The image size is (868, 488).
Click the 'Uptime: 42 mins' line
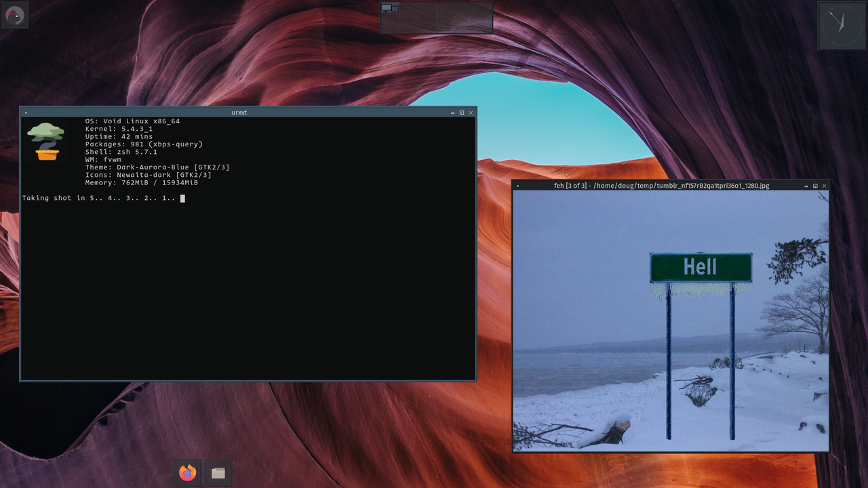[119, 136]
